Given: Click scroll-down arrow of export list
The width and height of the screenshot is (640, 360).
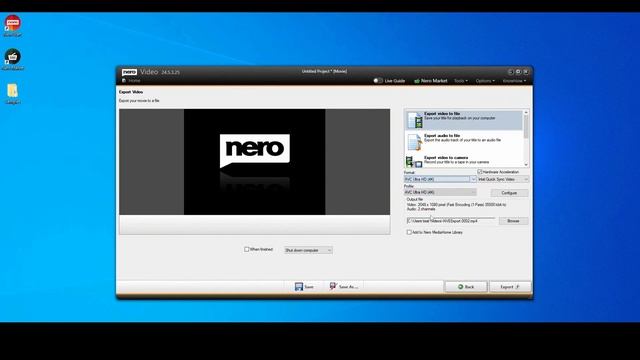Looking at the screenshot, I should point(526,164).
